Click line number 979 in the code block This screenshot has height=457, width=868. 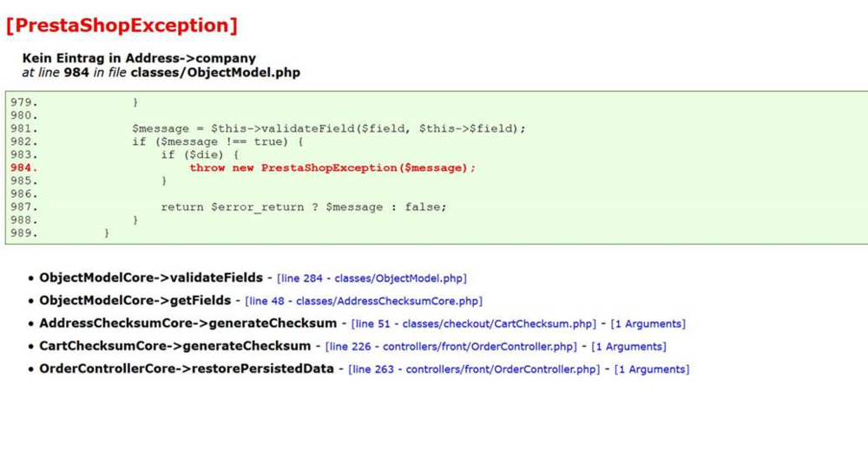(23, 102)
